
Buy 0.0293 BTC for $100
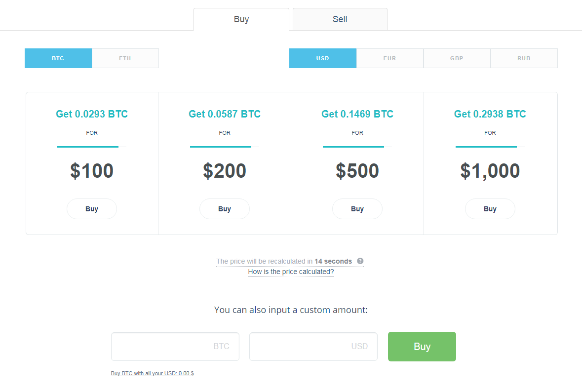tap(92, 209)
